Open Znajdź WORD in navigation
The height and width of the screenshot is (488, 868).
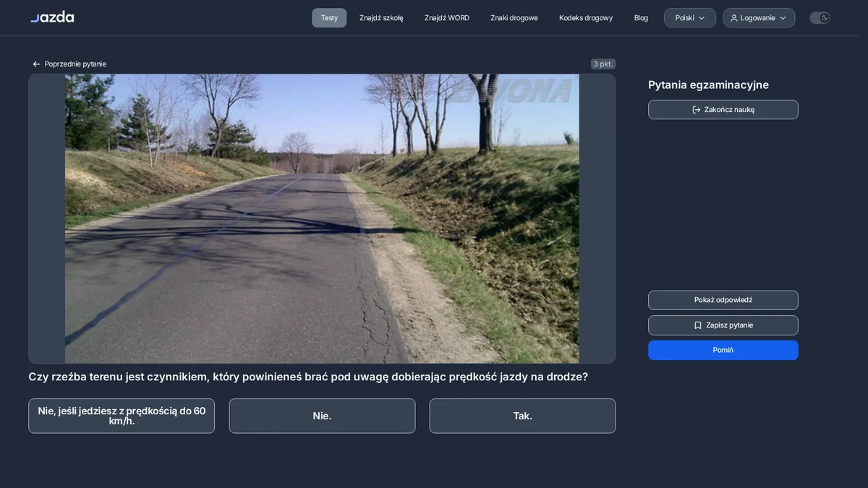tap(447, 18)
